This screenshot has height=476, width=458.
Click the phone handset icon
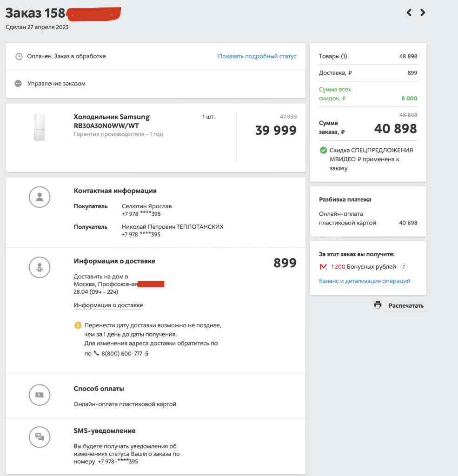96,353
